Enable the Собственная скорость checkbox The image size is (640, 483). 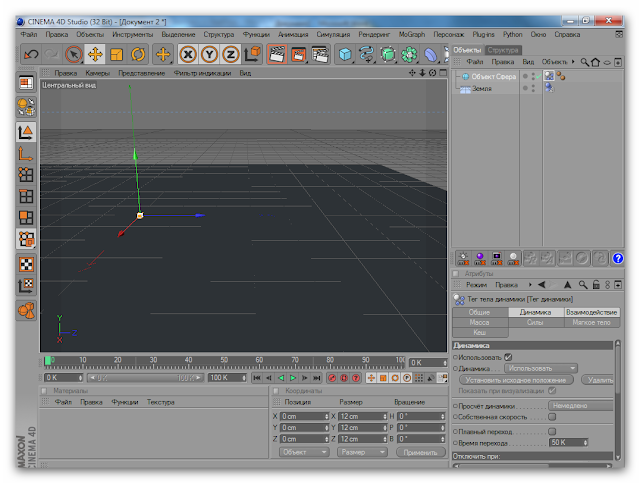(551, 417)
